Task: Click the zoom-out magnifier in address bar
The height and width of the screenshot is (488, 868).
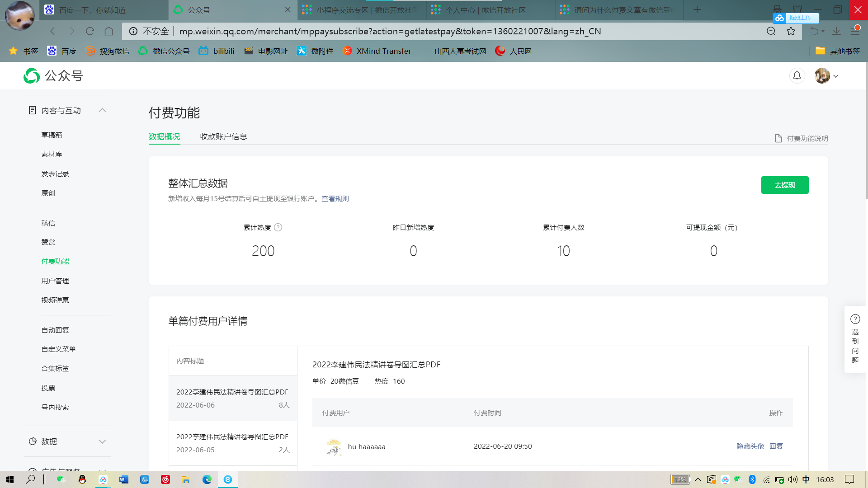Action: 771,31
